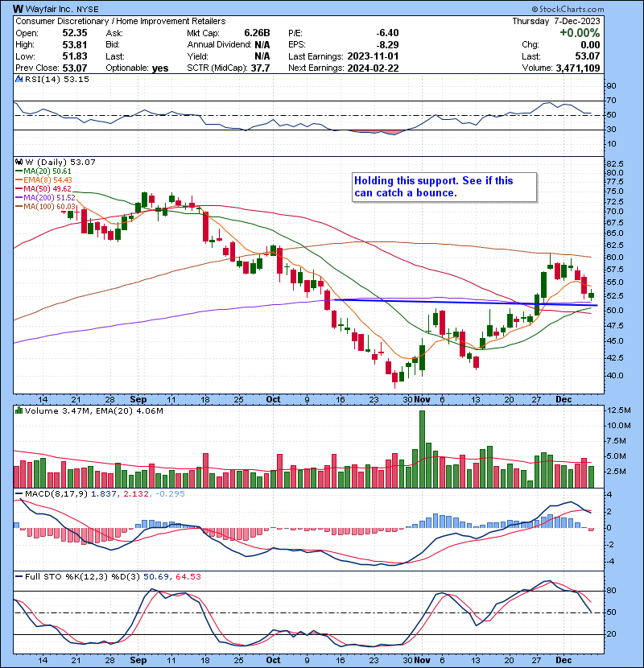
Task: Select the EMA(8) 54.43 legend entry
Action: coord(44,179)
